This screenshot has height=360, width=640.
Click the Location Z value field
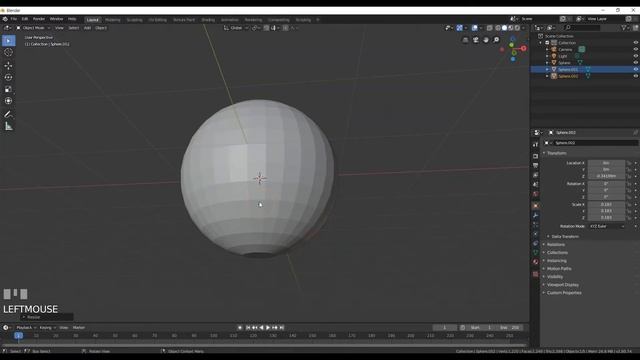point(606,176)
